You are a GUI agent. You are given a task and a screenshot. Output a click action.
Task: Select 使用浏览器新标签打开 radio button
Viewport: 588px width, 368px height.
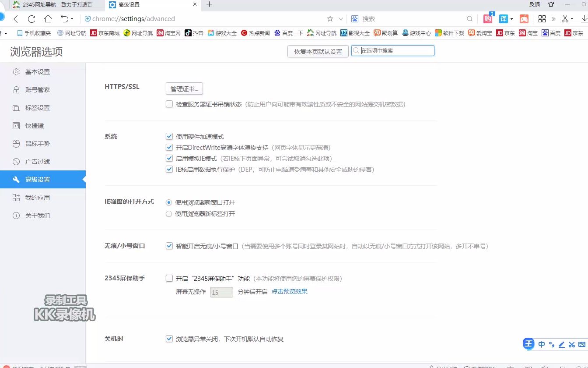(169, 214)
